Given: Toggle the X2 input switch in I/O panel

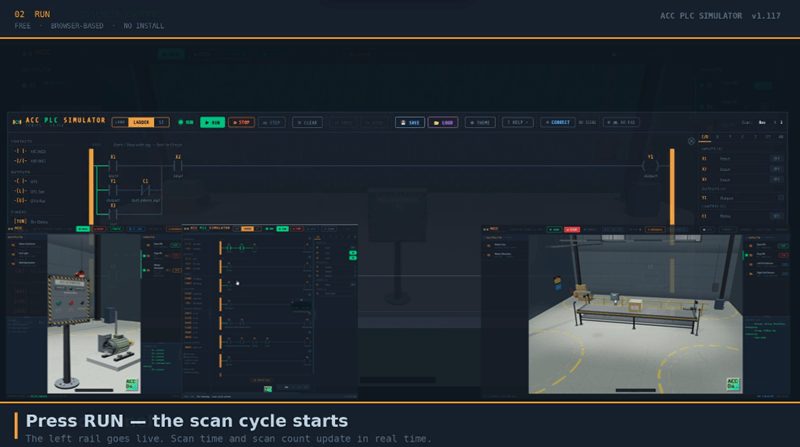Looking at the screenshot, I should (x=777, y=169).
